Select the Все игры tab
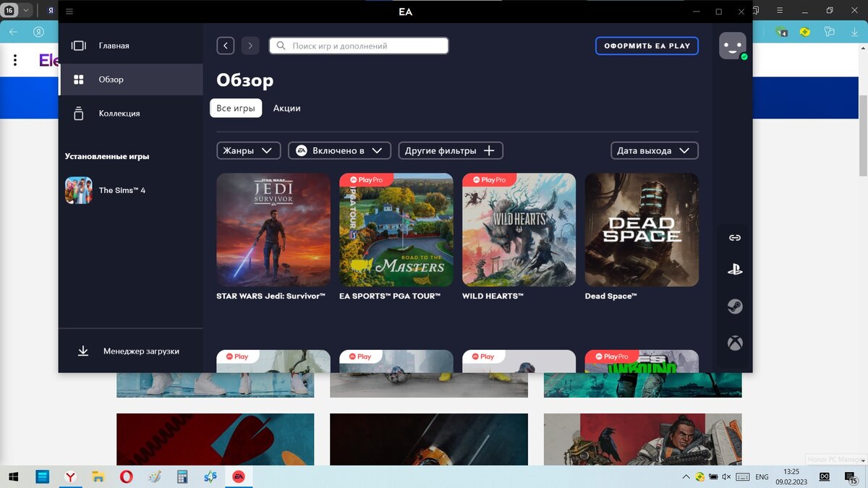This screenshot has width=868, height=488. coord(236,108)
